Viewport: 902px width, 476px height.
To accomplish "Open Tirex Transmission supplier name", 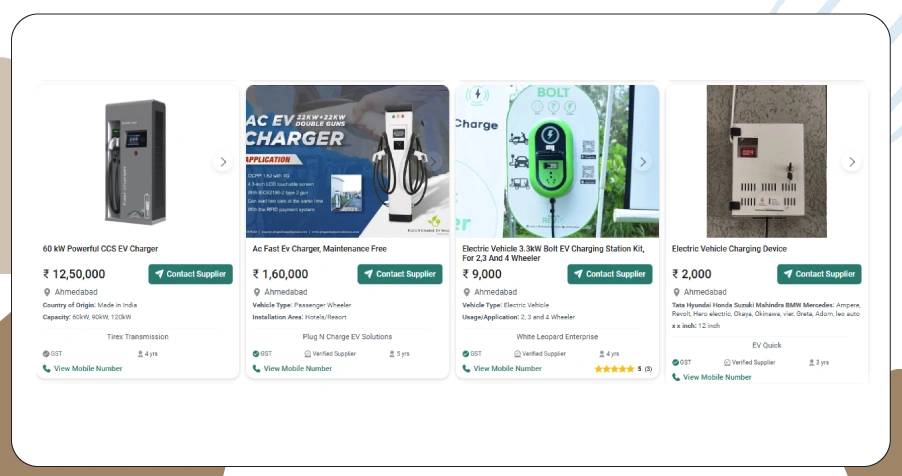I will (x=137, y=337).
